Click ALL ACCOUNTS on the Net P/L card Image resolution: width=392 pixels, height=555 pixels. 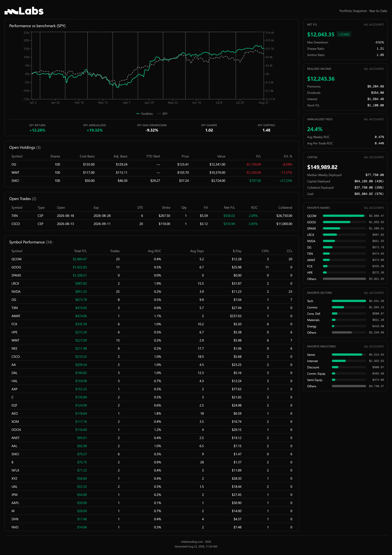374,25
